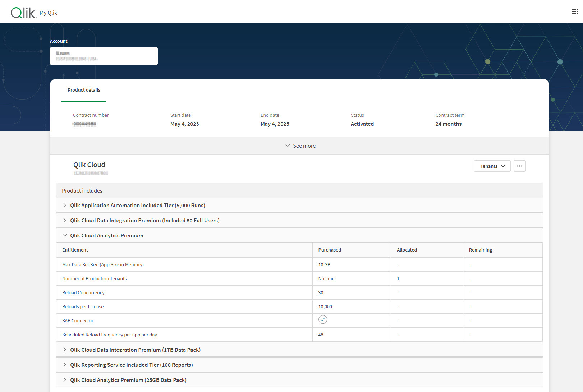This screenshot has height=392, width=583.
Task: Click the Remaining column header
Action: click(480, 250)
